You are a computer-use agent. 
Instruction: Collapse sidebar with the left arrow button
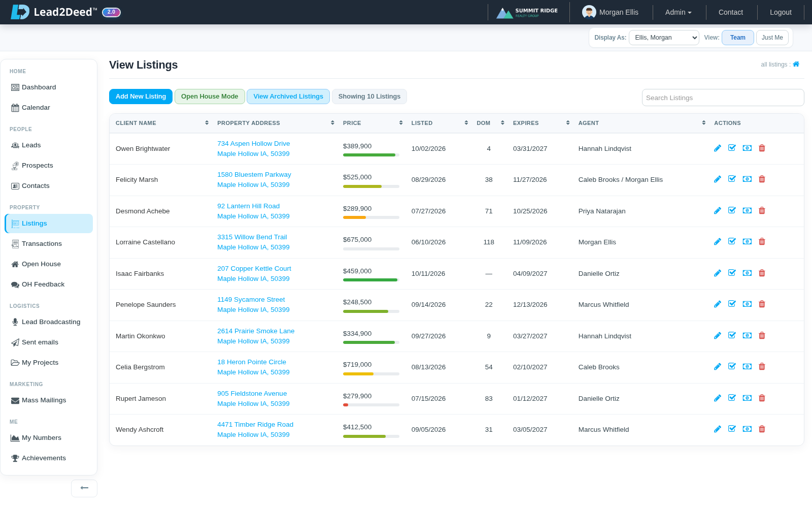click(84, 488)
